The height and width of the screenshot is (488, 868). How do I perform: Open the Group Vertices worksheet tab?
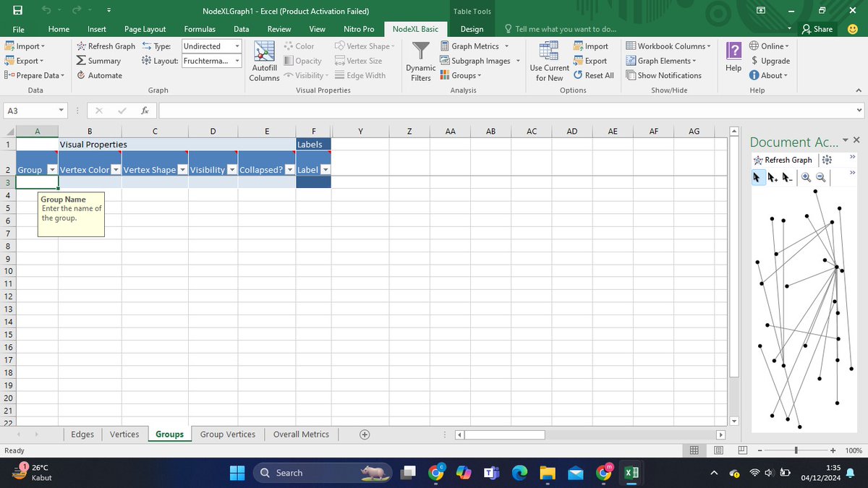click(x=228, y=435)
